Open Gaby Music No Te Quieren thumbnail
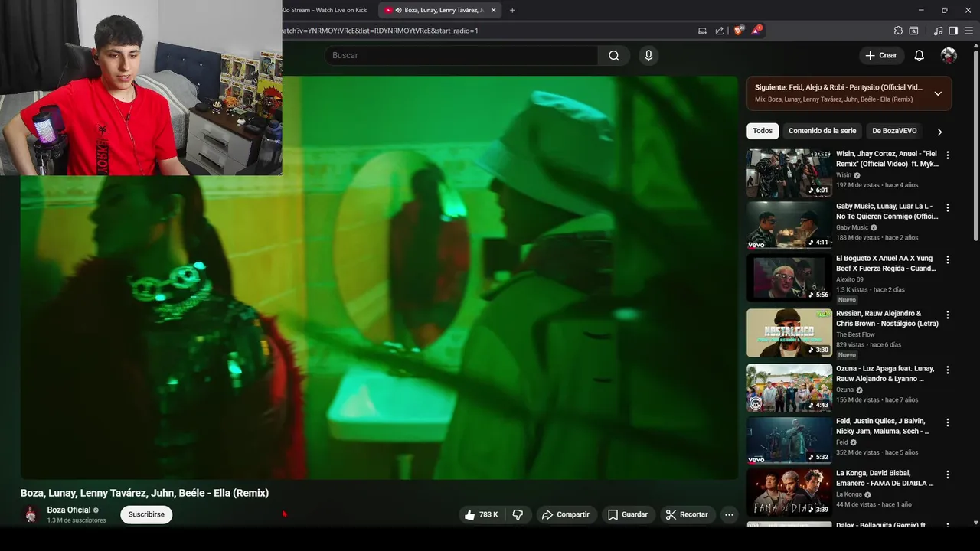The image size is (980, 551). [x=789, y=226]
